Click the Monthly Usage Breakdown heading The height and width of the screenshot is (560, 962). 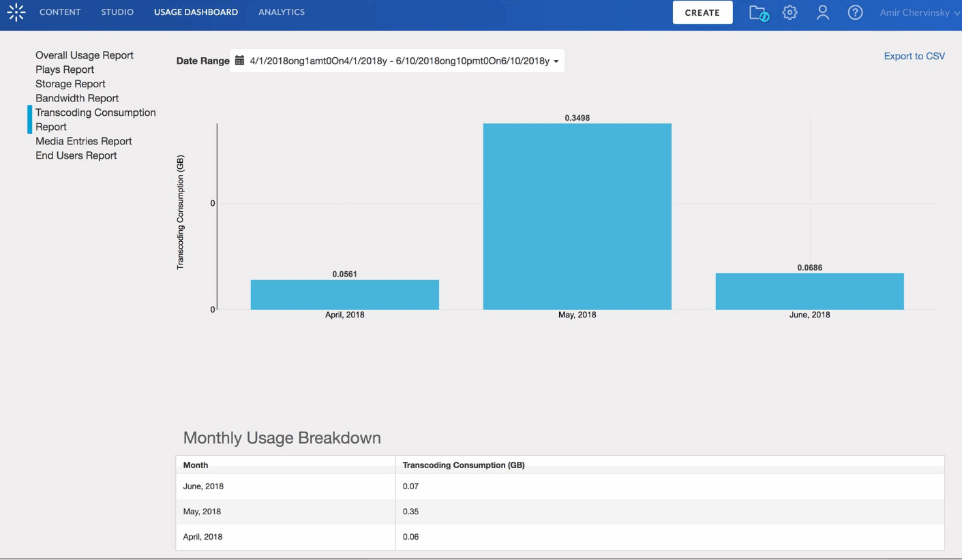click(x=282, y=438)
